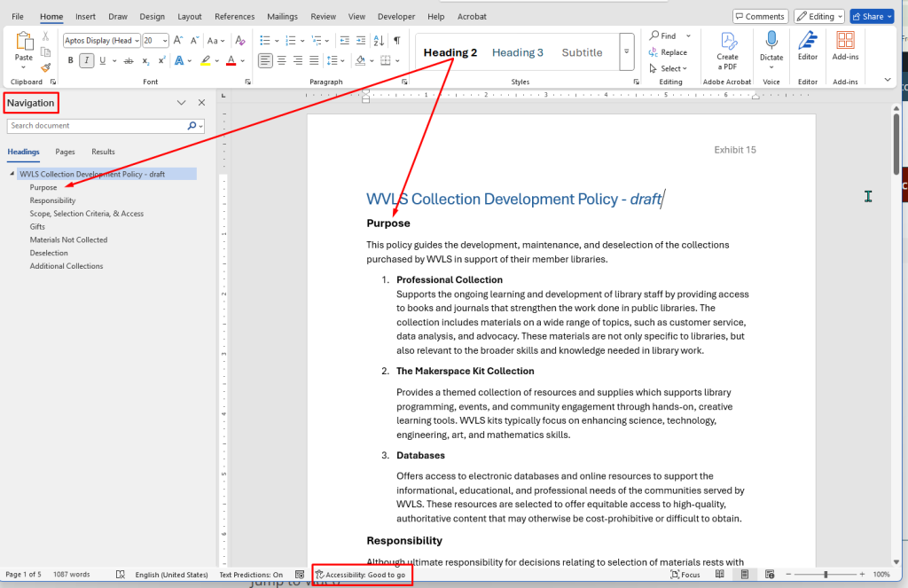Click the Cut scissors icon
This screenshot has height=588, width=908.
46,36
